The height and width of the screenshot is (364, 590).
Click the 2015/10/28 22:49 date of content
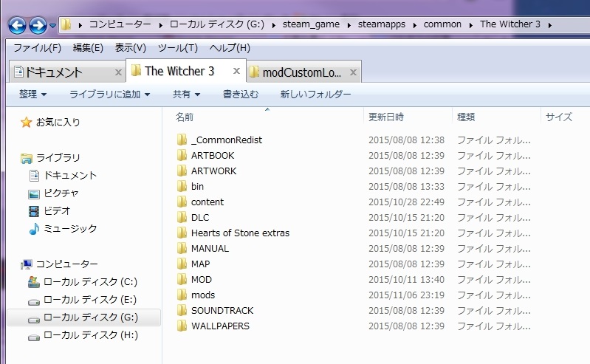pyautogui.click(x=406, y=202)
